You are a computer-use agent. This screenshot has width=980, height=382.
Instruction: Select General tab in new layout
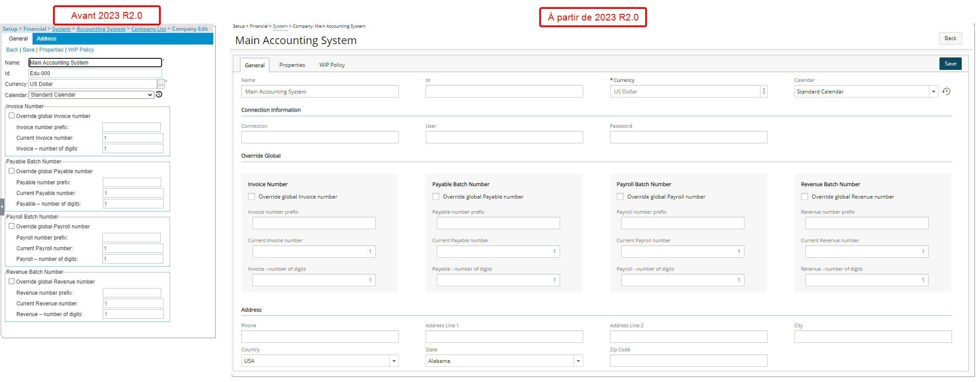tap(255, 65)
